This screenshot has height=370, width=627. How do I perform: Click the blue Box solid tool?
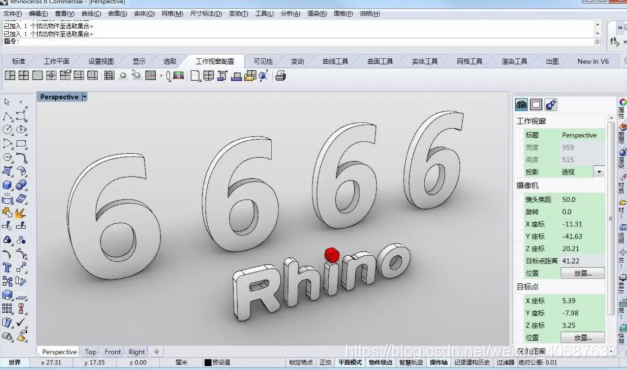pos(7,185)
